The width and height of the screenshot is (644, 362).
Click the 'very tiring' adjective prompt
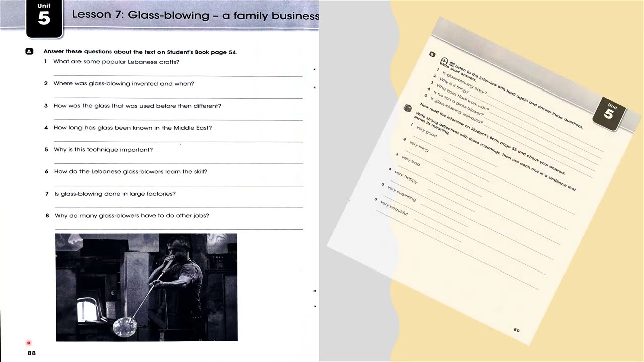[x=419, y=146]
